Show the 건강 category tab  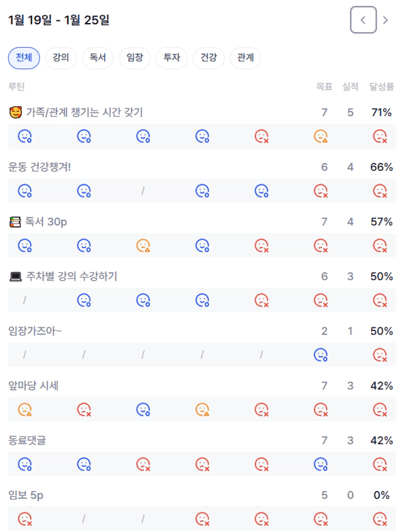(208, 58)
